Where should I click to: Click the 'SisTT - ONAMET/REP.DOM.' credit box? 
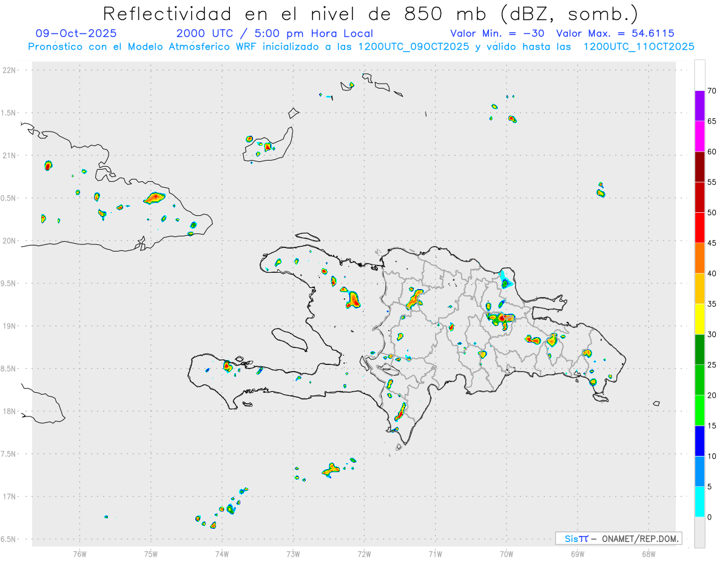pos(618,538)
